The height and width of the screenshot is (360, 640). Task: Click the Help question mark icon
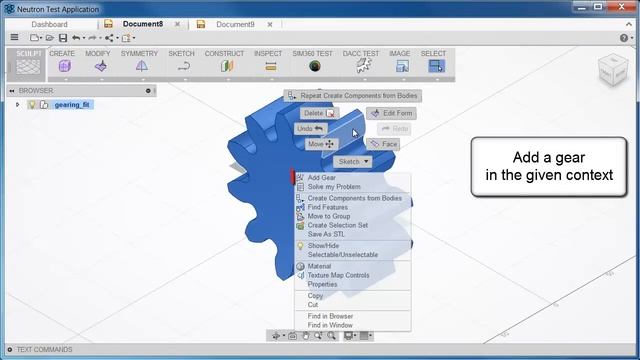coord(624,38)
